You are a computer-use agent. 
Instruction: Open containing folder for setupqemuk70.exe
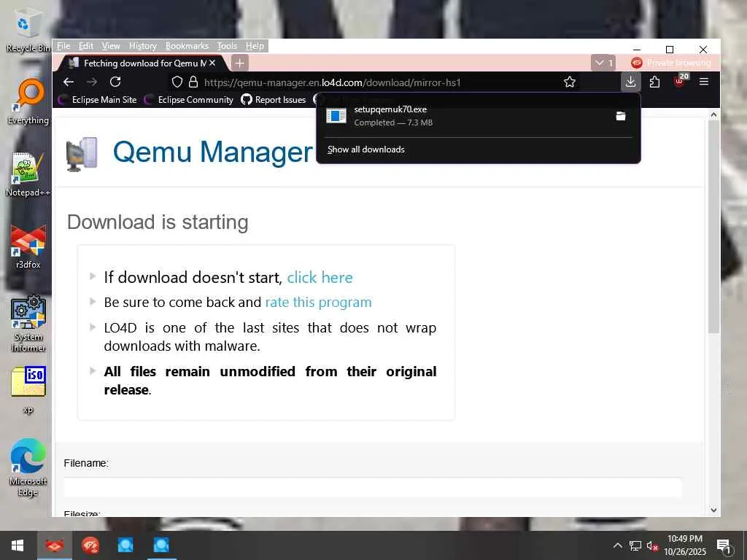(x=620, y=116)
